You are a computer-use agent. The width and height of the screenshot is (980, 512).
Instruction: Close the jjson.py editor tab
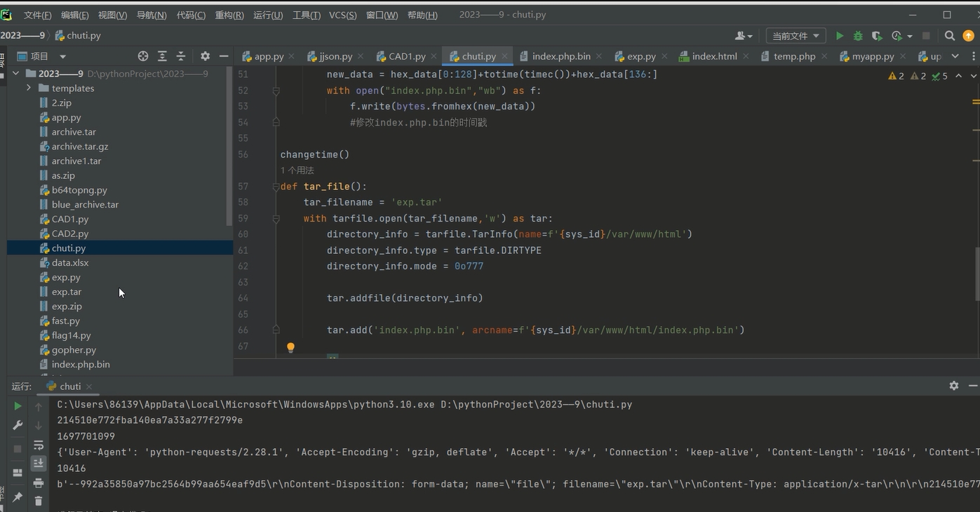[x=360, y=56]
